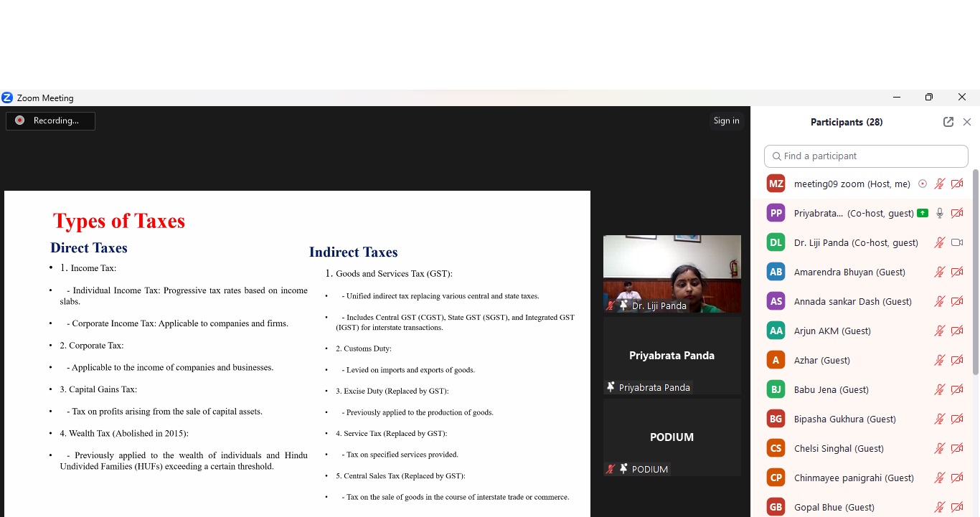This screenshot has height=517, width=980.
Task: Click the participants list scrollbar
Action: click(975, 272)
